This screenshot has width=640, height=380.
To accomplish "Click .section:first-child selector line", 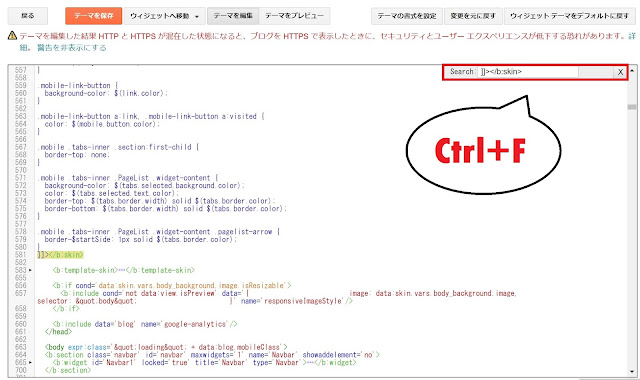I will coord(118,147).
